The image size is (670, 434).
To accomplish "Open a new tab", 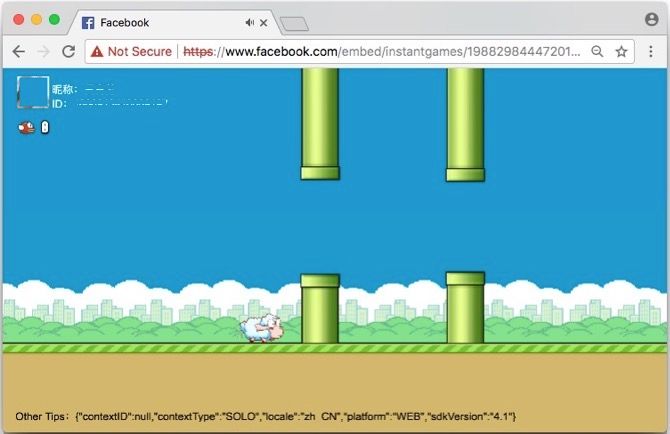I will (294, 24).
